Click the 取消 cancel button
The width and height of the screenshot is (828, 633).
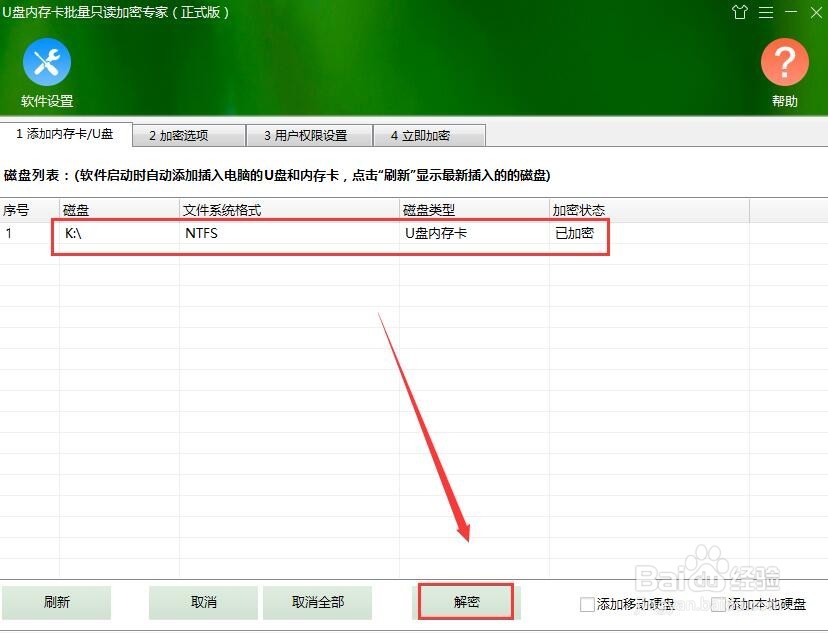coord(203,602)
